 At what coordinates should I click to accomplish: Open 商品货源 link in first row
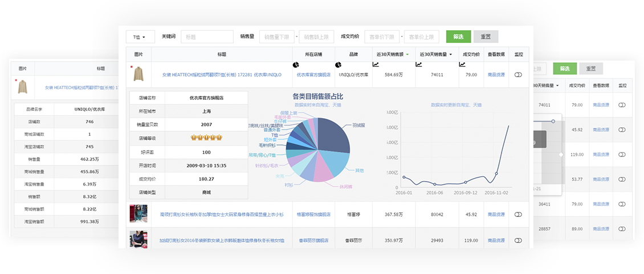coord(496,75)
